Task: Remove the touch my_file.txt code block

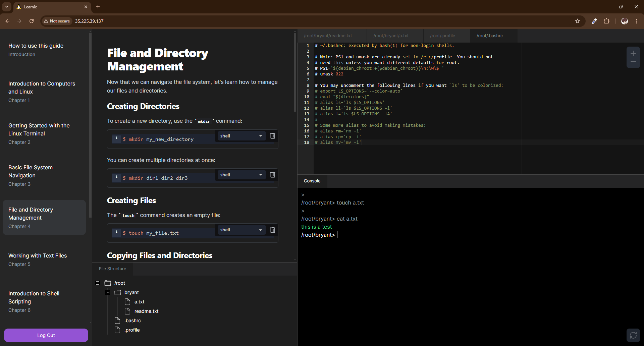Action: coord(273,230)
